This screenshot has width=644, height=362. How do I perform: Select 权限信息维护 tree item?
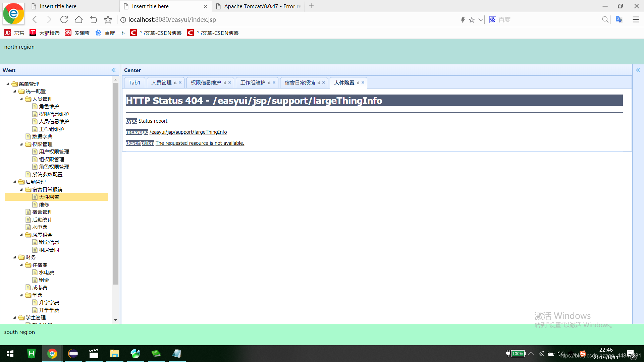(54, 114)
